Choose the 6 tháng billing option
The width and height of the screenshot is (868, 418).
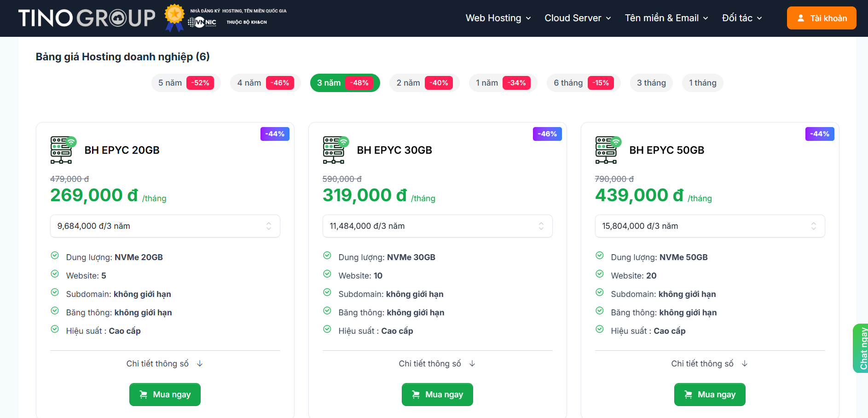(583, 83)
